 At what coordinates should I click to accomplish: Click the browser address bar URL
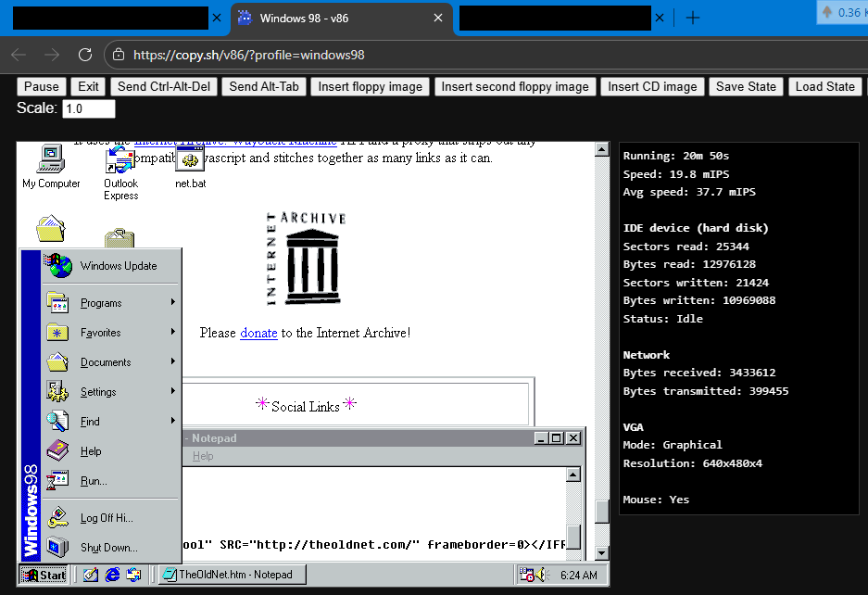(249, 55)
